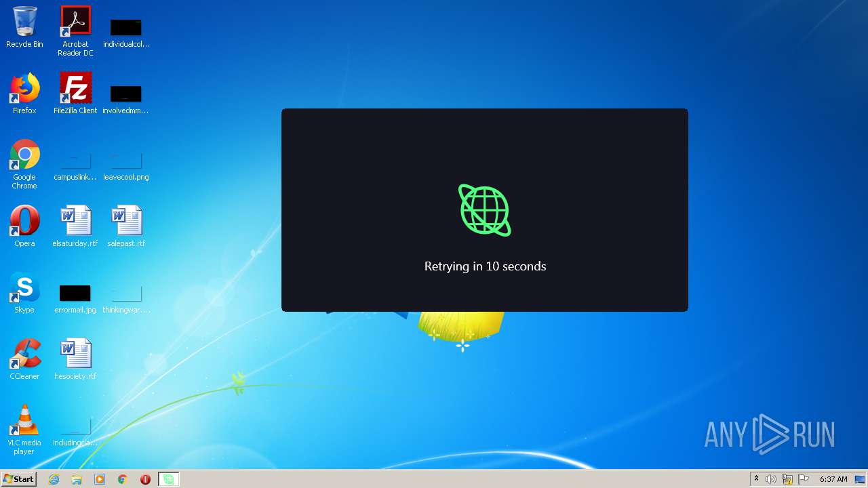Open Action Center flag icon
Image resolution: width=868 pixels, height=488 pixels.
click(804, 479)
